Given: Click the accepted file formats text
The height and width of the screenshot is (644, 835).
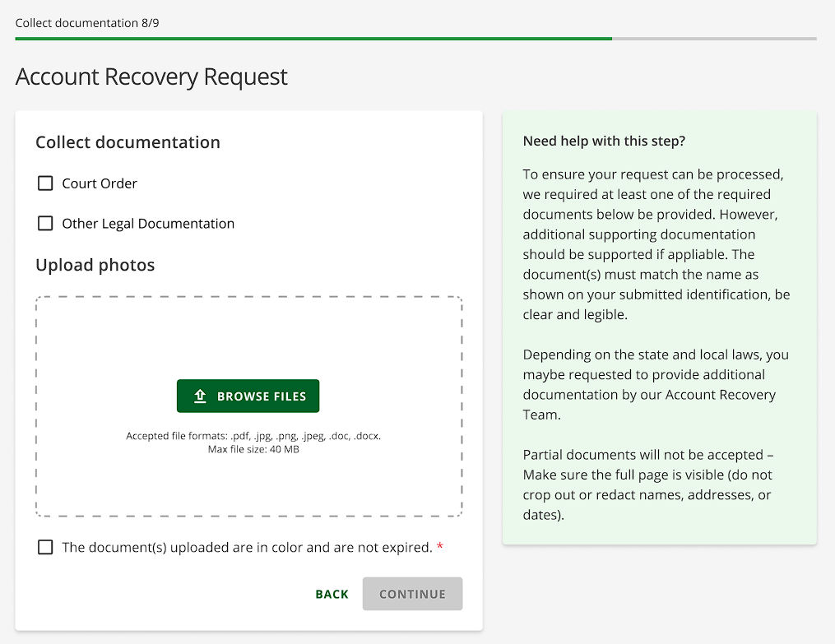Looking at the screenshot, I should 253,435.
